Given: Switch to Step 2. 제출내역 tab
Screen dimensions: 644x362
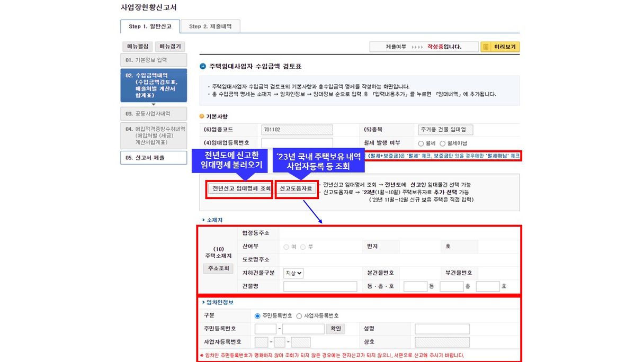Looking at the screenshot, I should tap(210, 26).
